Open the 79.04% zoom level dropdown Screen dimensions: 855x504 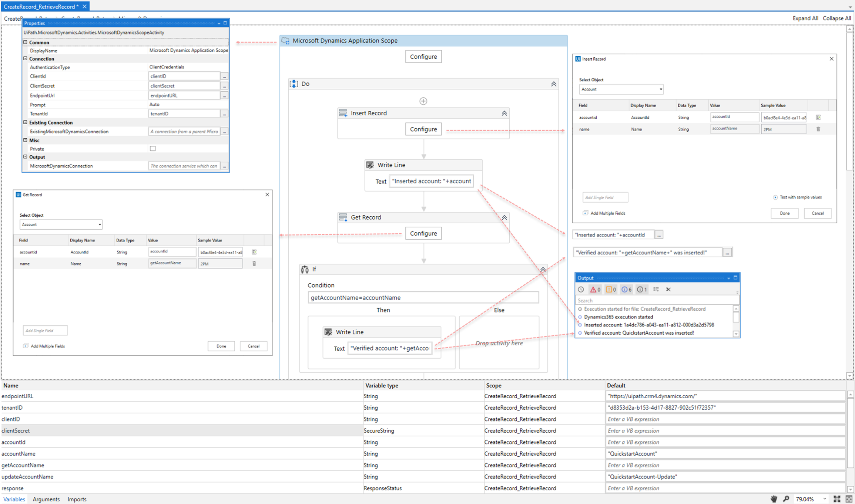825,499
